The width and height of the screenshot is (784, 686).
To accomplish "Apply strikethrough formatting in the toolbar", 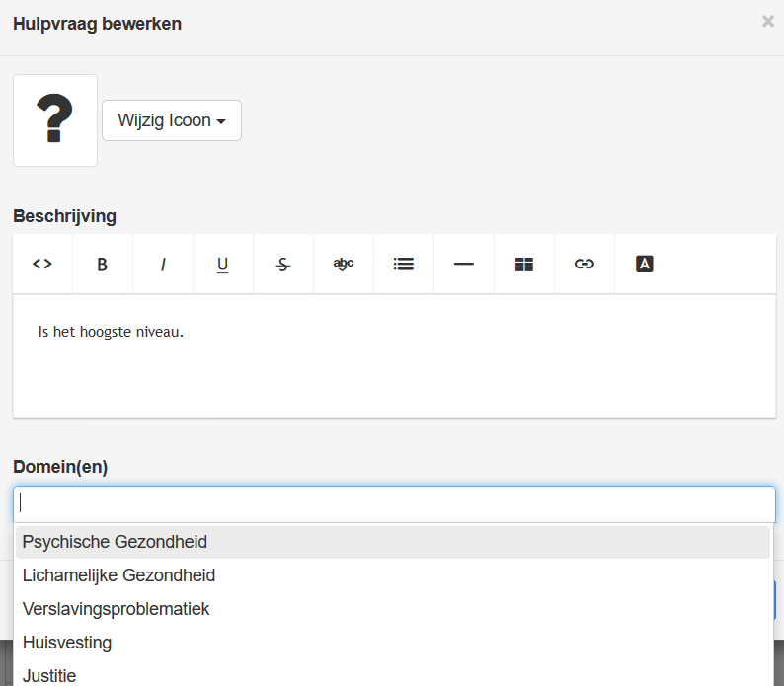I will (x=283, y=264).
